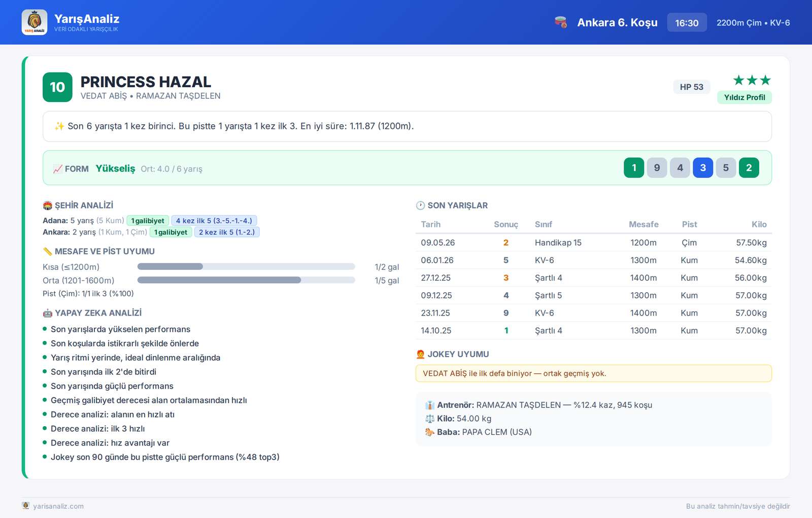Click the 54.60kg weight cell
This screenshot has height=518, width=812.
coord(751,260)
